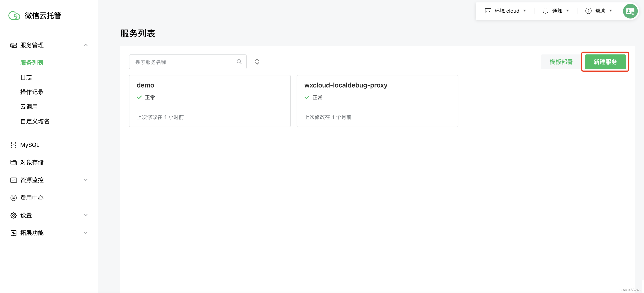This screenshot has width=644, height=293.
Task: Expand the 设置 chevron
Action: pos(86,215)
